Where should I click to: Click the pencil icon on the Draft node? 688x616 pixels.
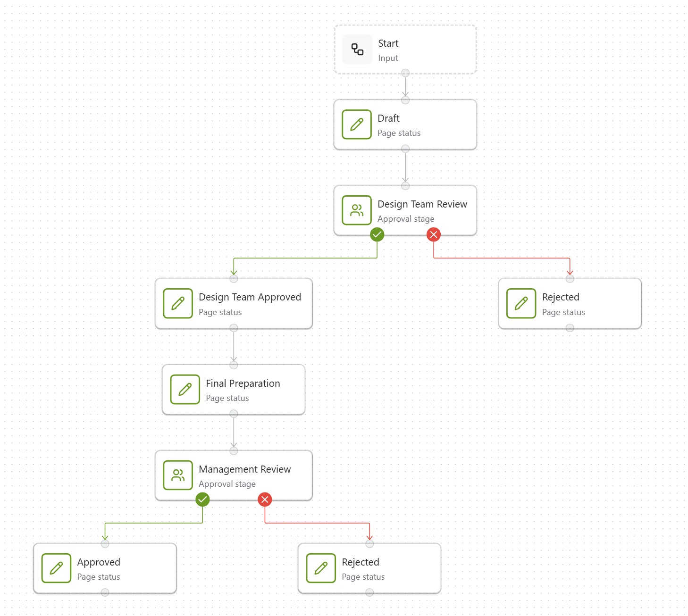(x=356, y=125)
